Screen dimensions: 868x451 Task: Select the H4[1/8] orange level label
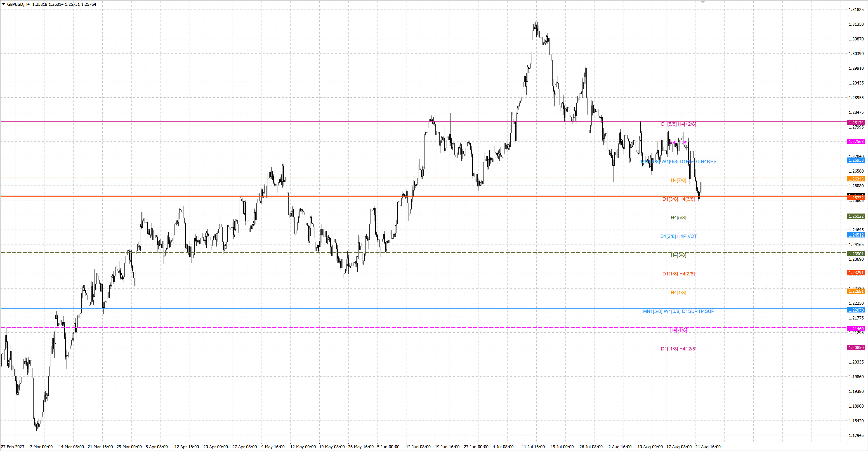pyautogui.click(x=678, y=293)
